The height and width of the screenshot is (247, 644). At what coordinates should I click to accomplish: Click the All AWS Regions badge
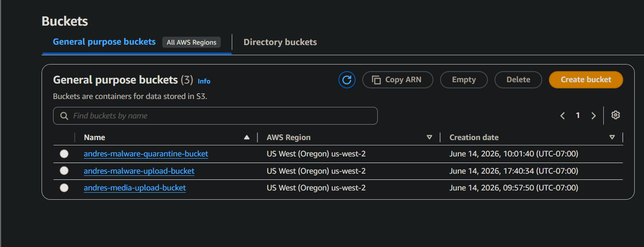[x=192, y=42]
